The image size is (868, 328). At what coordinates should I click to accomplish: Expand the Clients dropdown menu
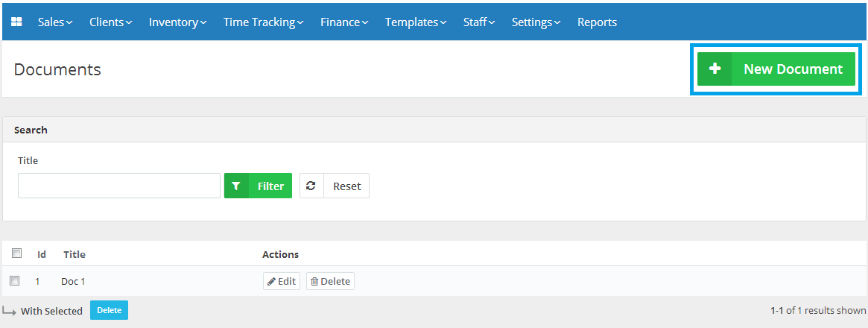coord(111,22)
